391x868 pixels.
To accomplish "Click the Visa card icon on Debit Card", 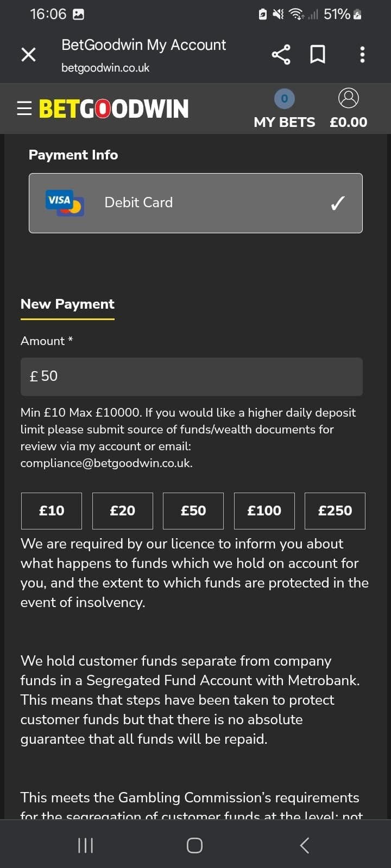I will 64,202.
